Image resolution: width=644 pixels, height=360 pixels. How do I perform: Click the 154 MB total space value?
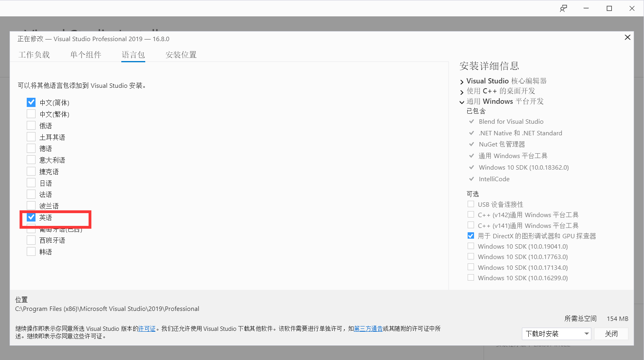coord(617,318)
